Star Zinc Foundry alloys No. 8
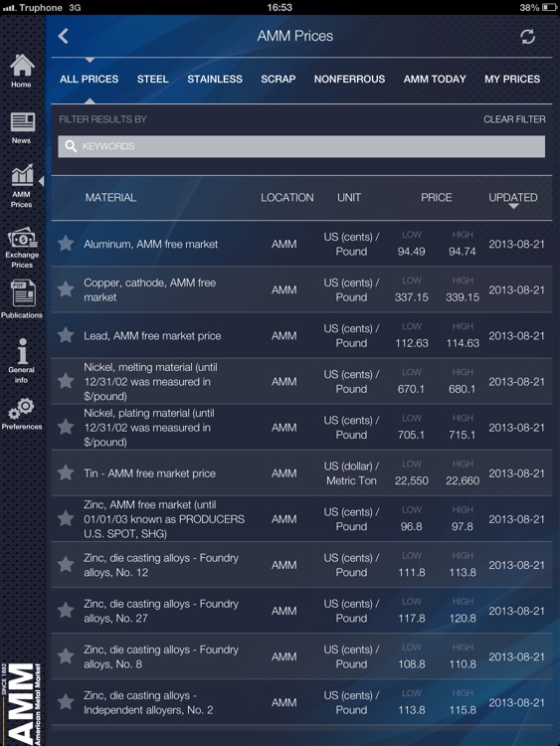560x746 pixels. [x=66, y=656]
